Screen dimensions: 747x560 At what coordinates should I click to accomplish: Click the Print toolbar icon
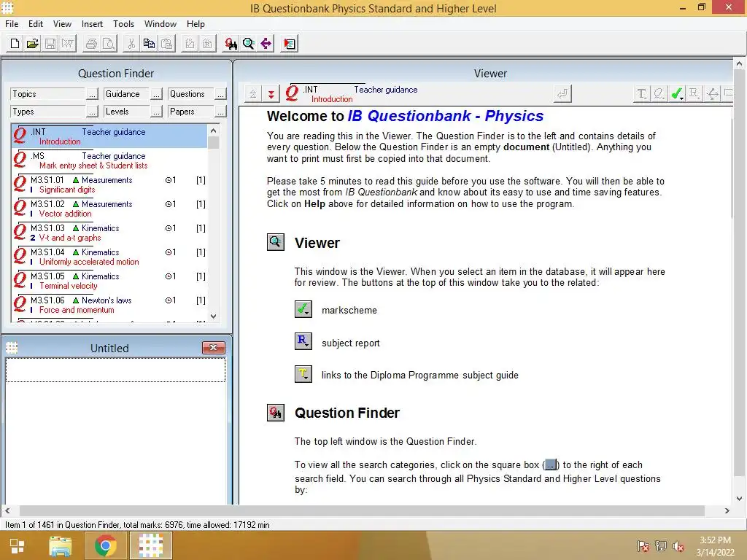pos(91,44)
